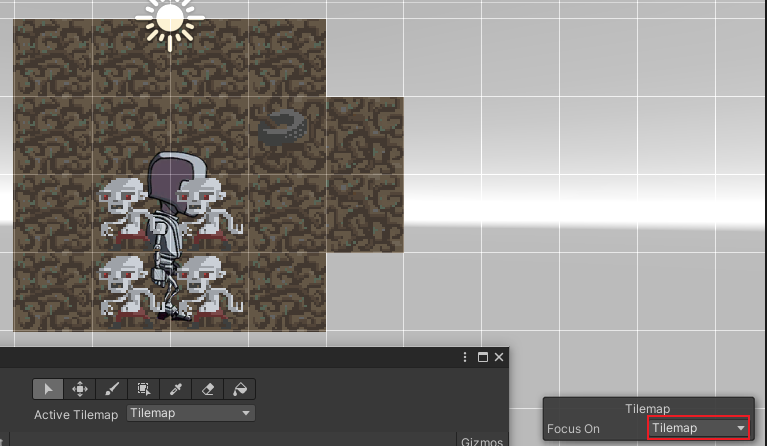Image resolution: width=767 pixels, height=446 pixels.
Task: Choose the Move selection tool
Action: coord(79,389)
